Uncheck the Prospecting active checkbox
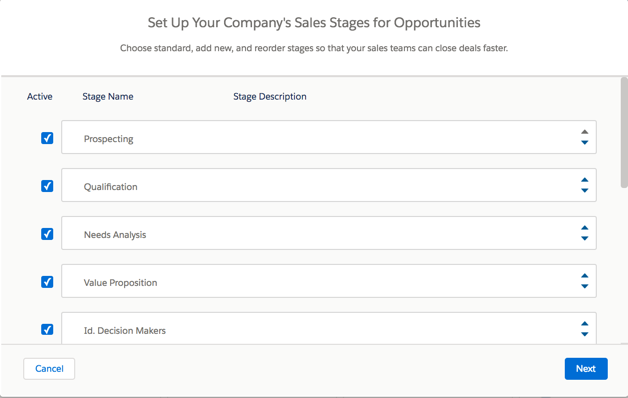Image resolution: width=628 pixels, height=398 pixels. pos(47,138)
